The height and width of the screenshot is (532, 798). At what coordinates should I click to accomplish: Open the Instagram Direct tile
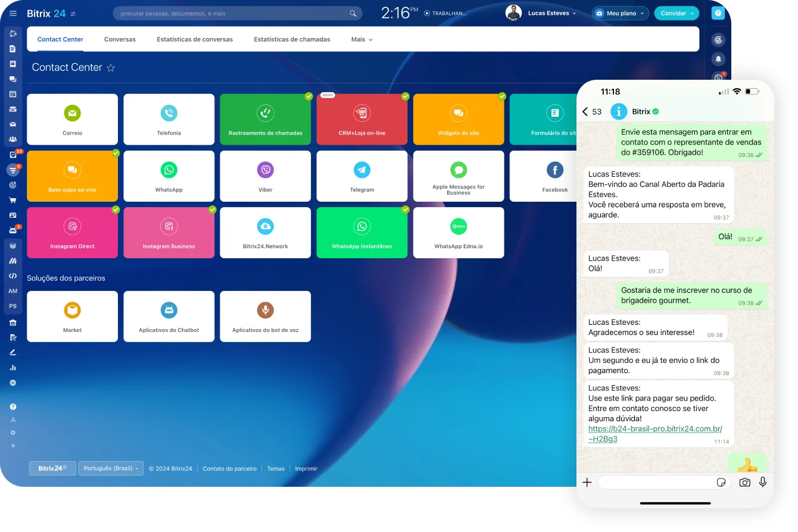[72, 233]
